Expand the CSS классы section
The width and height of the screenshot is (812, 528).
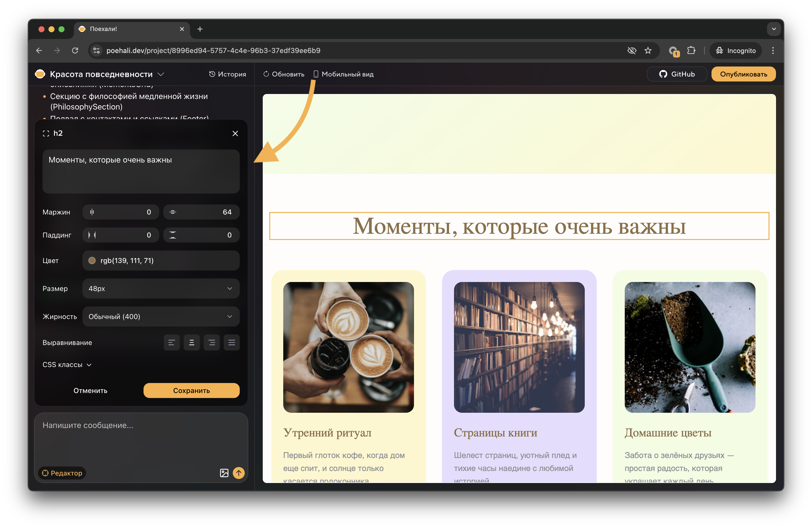[x=67, y=364]
